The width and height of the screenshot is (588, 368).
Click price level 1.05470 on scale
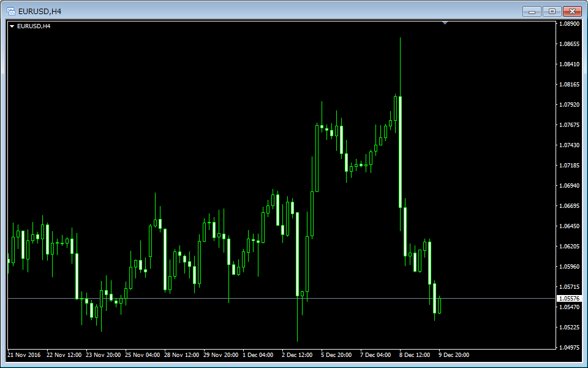click(569, 307)
